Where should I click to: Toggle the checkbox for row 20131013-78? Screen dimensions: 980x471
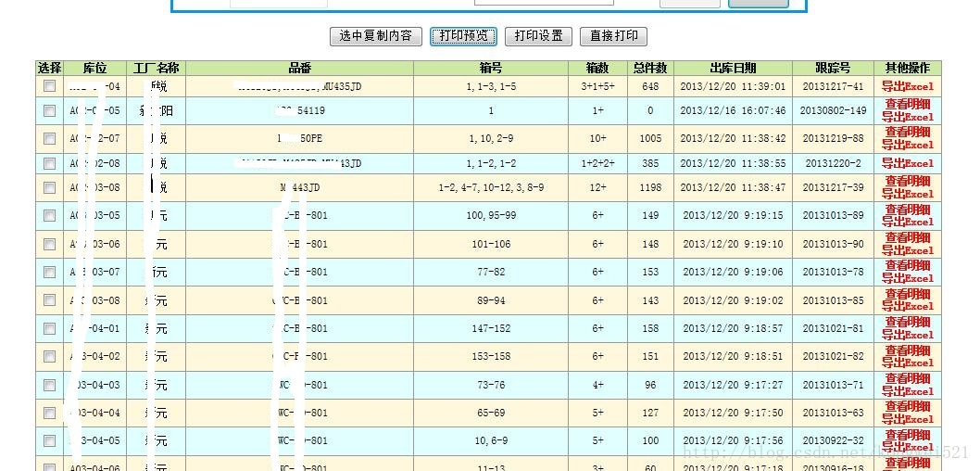(49, 272)
